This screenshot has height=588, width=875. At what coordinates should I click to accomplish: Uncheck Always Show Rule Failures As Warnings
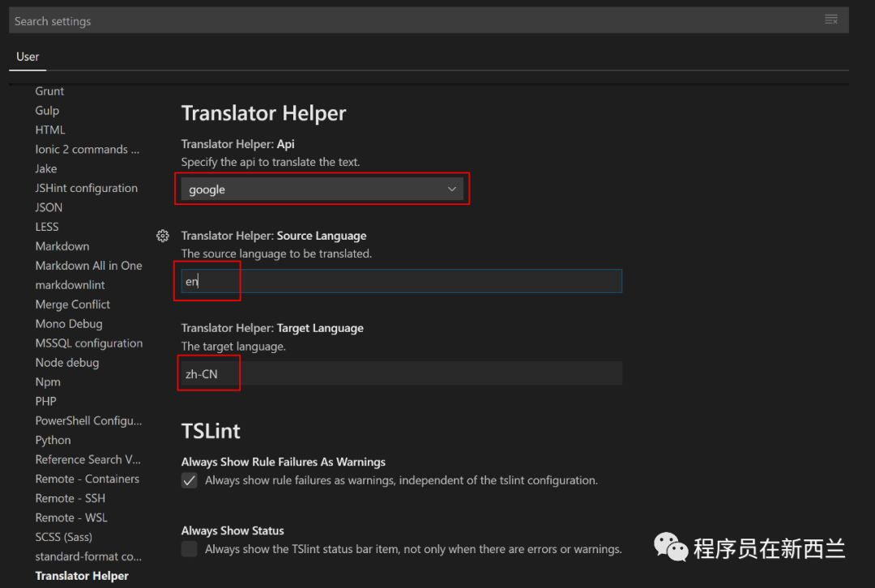[x=189, y=480]
